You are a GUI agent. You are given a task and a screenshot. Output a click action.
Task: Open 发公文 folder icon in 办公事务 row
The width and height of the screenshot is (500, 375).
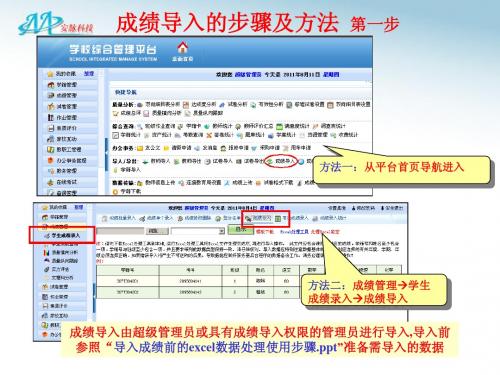(140, 148)
